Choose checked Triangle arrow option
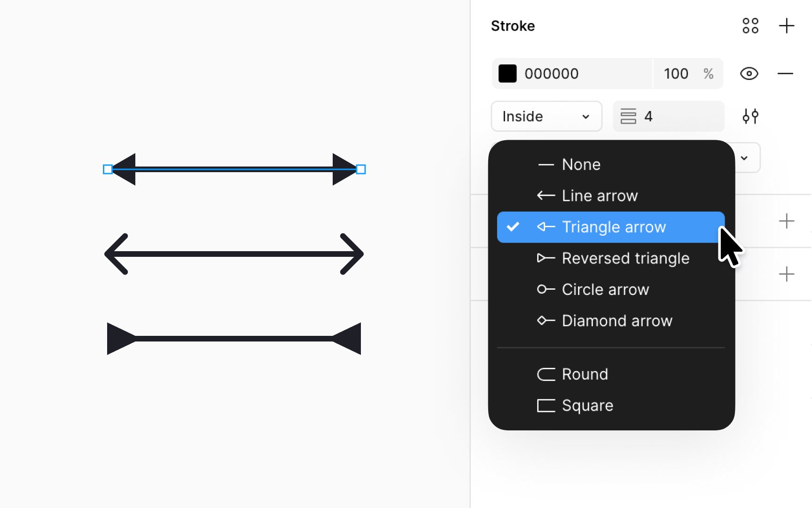Image resolution: width=812 pixels, height=508 pixels. [611, 227]
